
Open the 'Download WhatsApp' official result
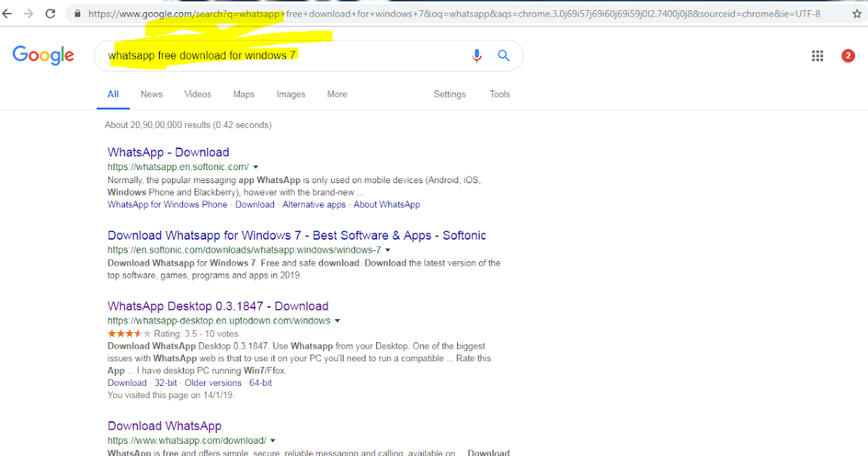(x=164, y=426)
